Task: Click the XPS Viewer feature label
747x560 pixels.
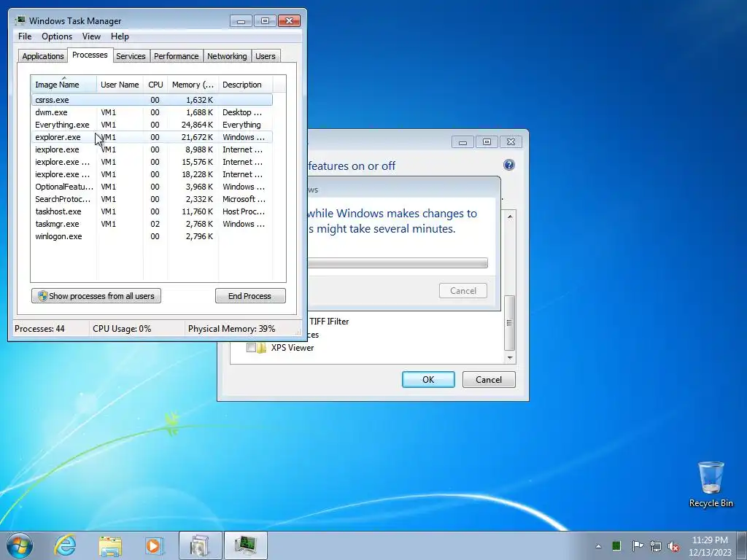Action: pyautogui.click(x=293, y=348)
